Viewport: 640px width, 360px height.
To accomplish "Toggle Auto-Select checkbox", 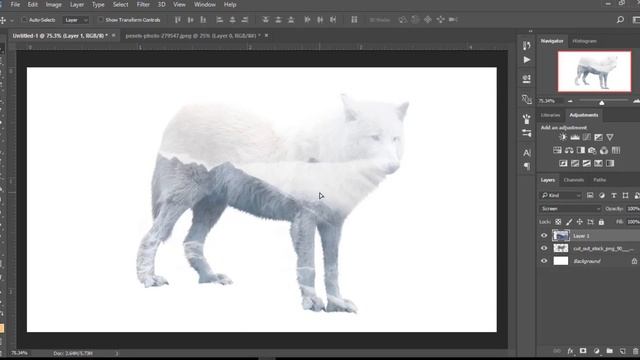I will [24, 20].
